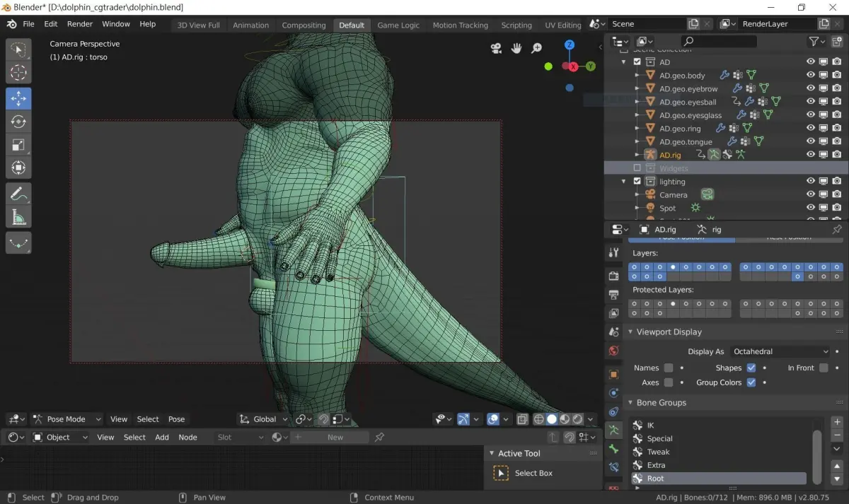Open the Object properties tab
Viewport: 849px width, 504px height.
point(613,374)
